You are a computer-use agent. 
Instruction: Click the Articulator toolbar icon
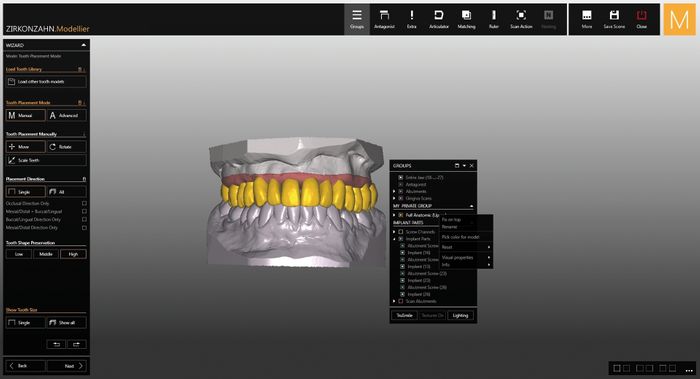click(x=439, y=20)
